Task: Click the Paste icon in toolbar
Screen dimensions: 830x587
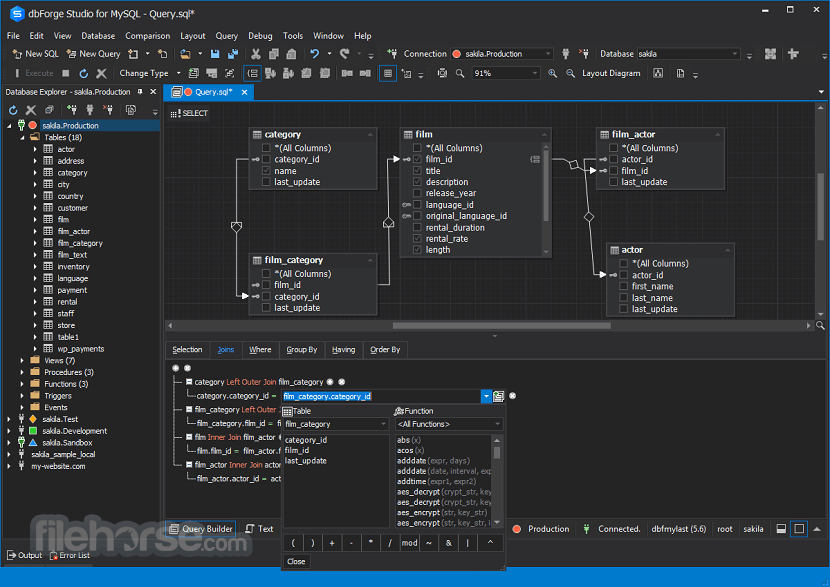Action: [x=291, y=54]
